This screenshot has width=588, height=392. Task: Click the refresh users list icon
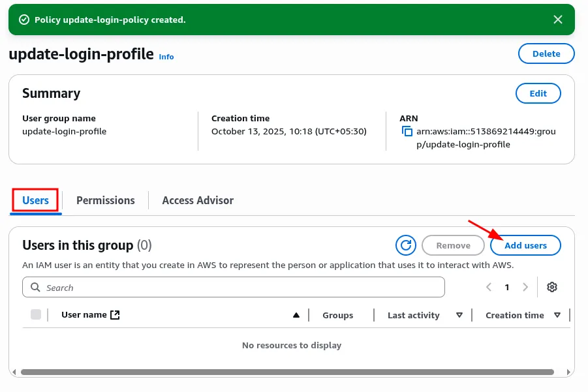pyautogui.click(x=406, y=245)
